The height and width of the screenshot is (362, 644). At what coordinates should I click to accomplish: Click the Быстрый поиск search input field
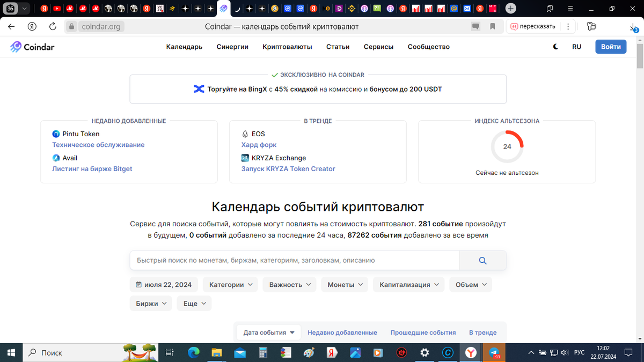294,261
